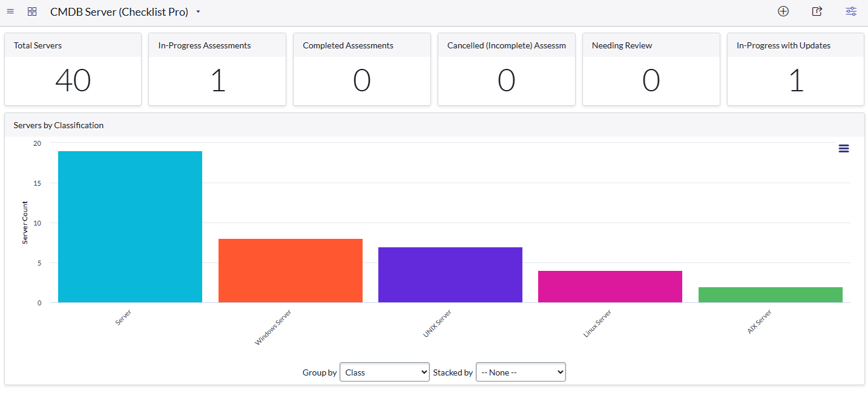Click the share dashboard icon
This screenshot has width=868, height=416.
coord(817,11)
